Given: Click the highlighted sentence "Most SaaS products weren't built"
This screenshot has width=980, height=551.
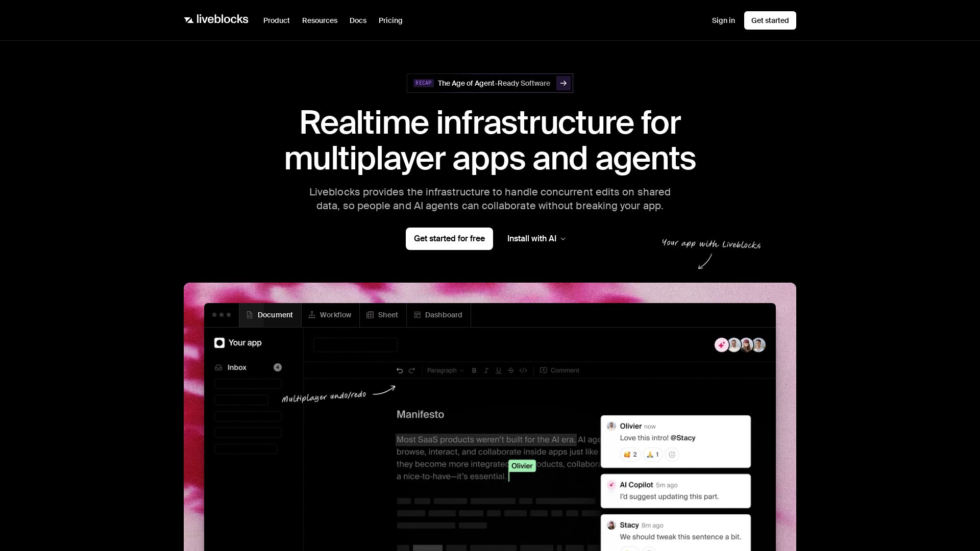Looking at the screenshot, I should pos(486,439).
